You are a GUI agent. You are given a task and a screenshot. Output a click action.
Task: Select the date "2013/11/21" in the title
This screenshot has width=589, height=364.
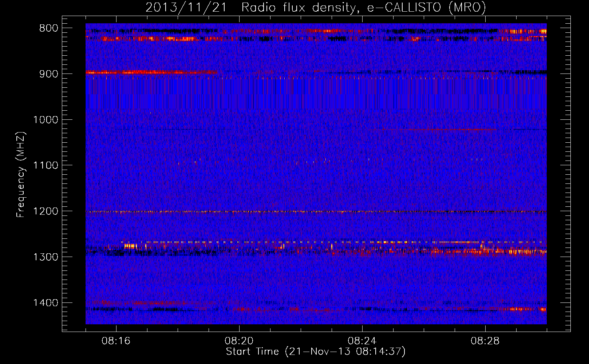[186, 8]
